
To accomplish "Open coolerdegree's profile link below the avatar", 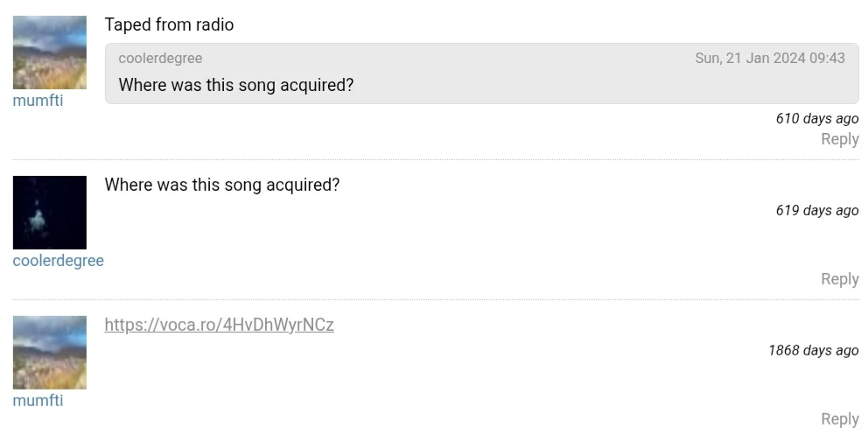I will (58, 261).
